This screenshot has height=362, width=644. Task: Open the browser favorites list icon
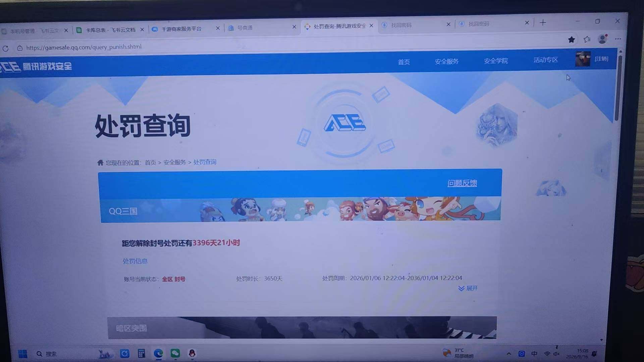pyautogui.click(x=587, y=39)
